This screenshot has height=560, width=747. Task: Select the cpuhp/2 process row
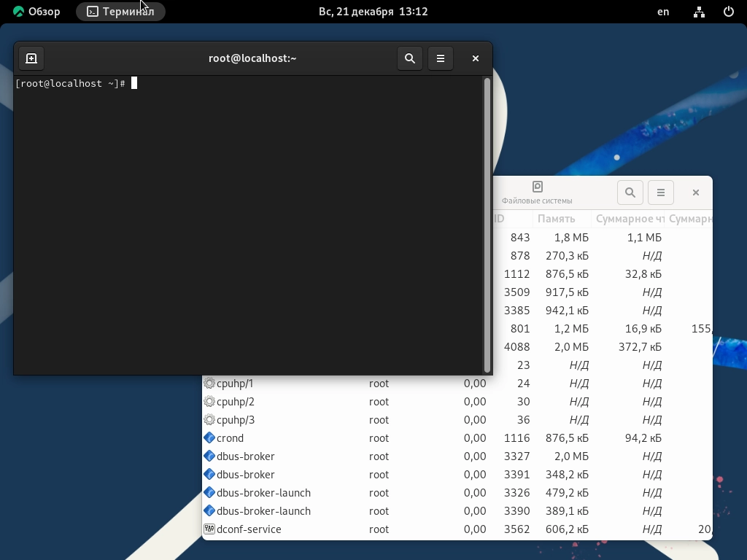coord(457,402)
